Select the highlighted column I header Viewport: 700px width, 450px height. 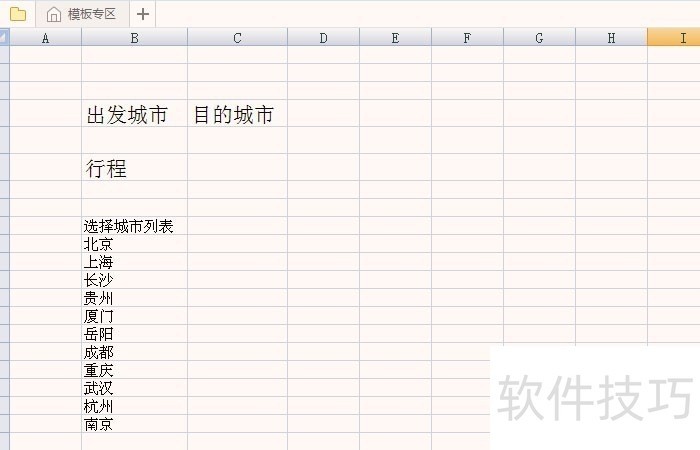coord(672,38)
